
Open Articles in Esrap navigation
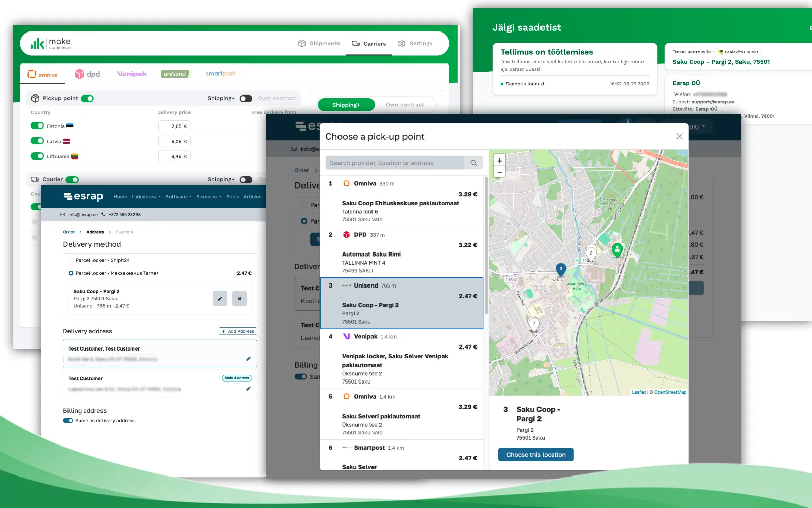tap(252, 197)
